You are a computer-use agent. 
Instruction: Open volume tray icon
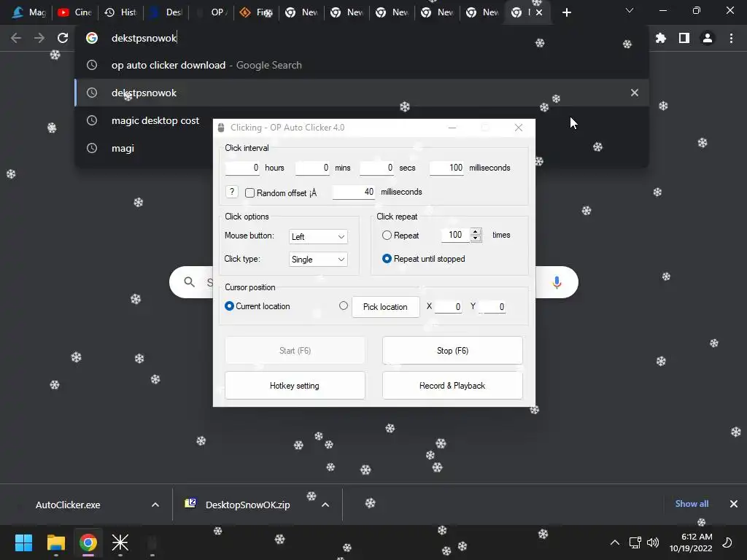coord(653,542)
